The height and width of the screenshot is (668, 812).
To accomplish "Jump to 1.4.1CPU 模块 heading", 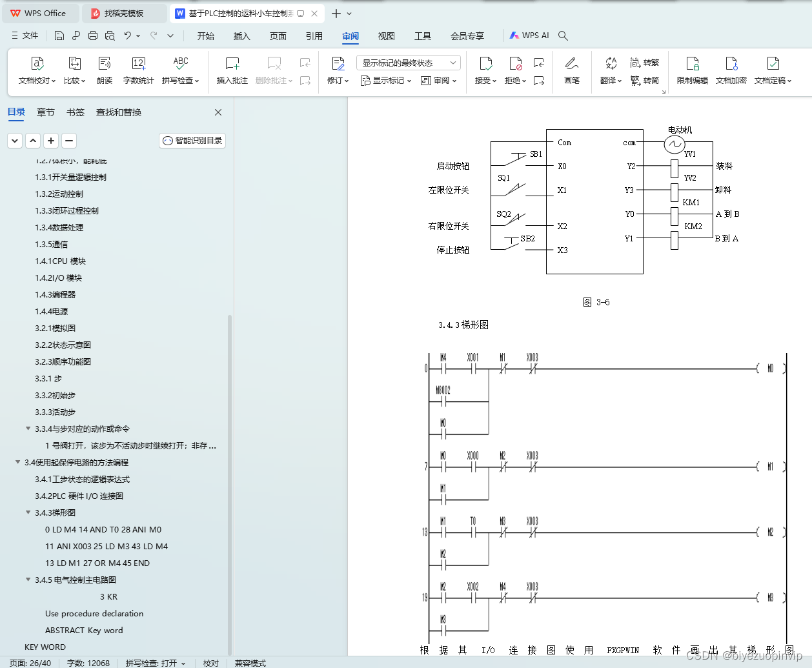I will [61, 261].
